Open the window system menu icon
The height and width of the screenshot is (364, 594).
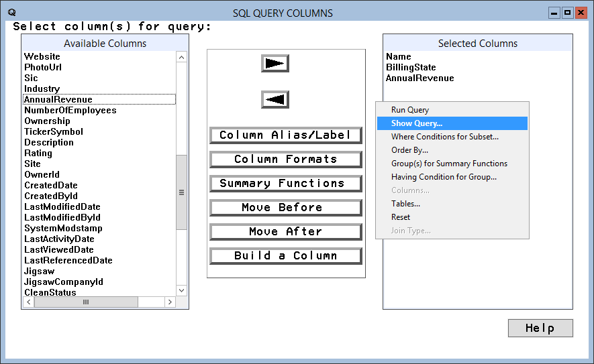coord(11,13)
